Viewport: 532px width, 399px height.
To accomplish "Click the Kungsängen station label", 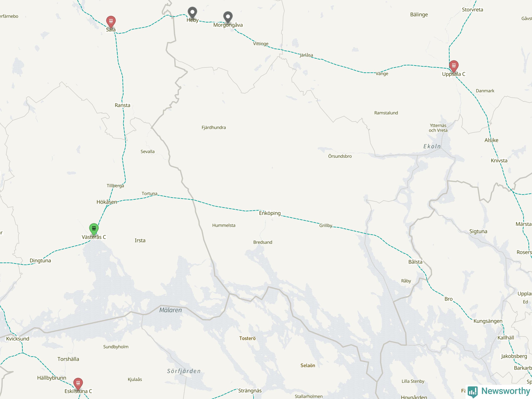I will 488,321.
